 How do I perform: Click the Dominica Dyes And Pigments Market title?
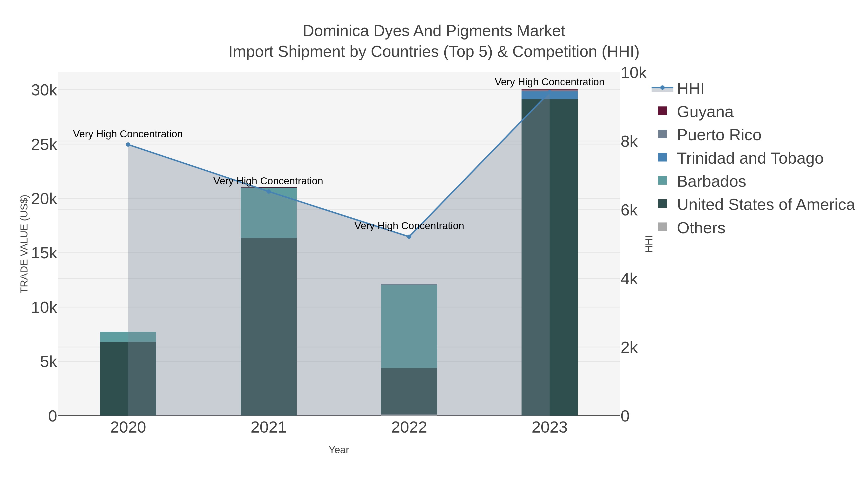(434, 31)
